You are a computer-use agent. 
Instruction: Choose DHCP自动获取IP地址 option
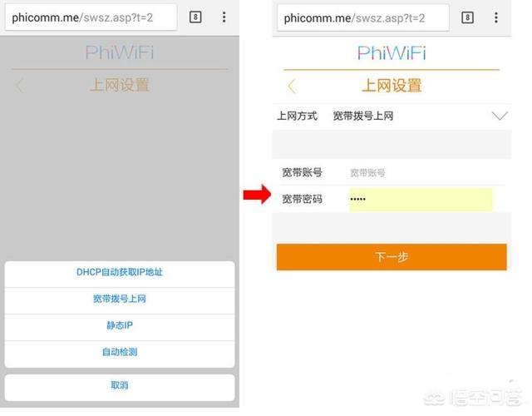coord(120,272)
